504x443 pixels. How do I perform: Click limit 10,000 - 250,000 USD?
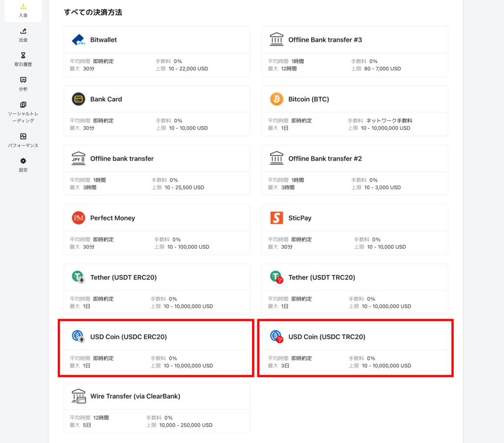(186, 425)
